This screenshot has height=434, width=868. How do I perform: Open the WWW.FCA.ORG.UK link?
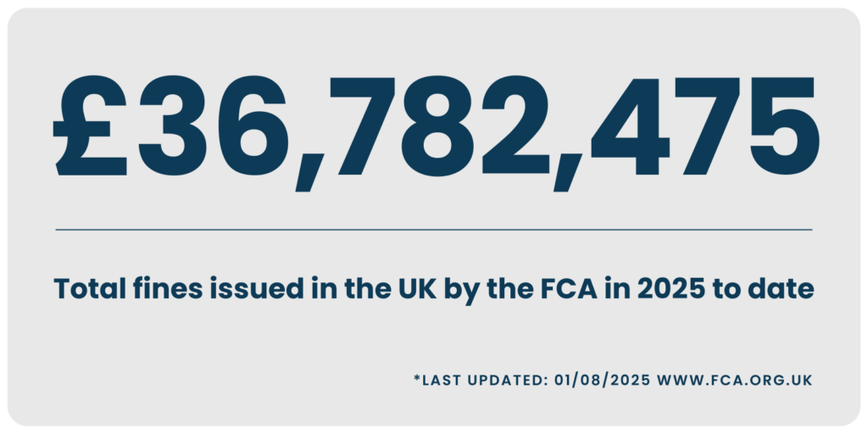[x=733, y=380]
